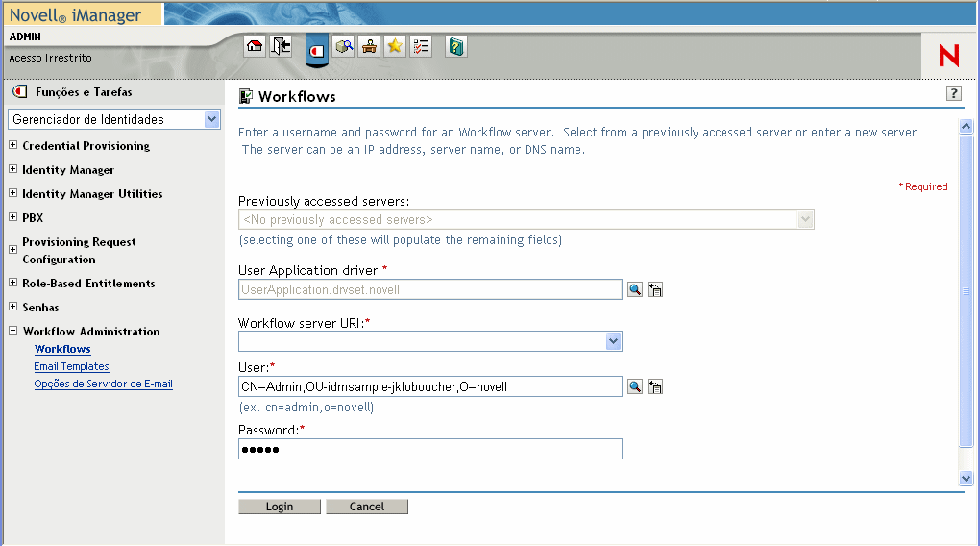Select the Role-Based Entitlements label
Image resolution: width=980 pixels, height=546 pixels.
coord(88,284)
